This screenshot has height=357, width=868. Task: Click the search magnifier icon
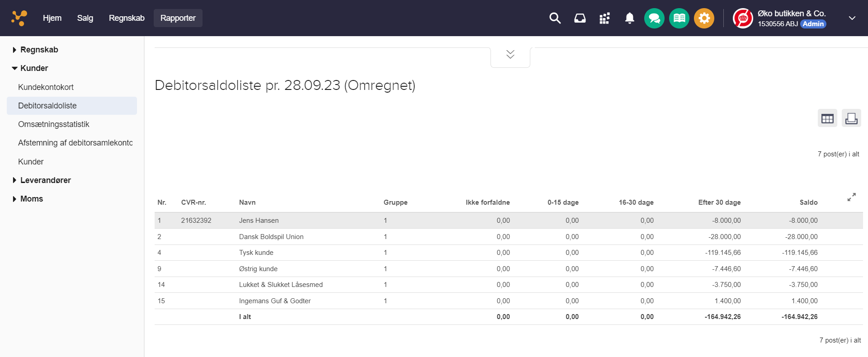pos(555,18)
